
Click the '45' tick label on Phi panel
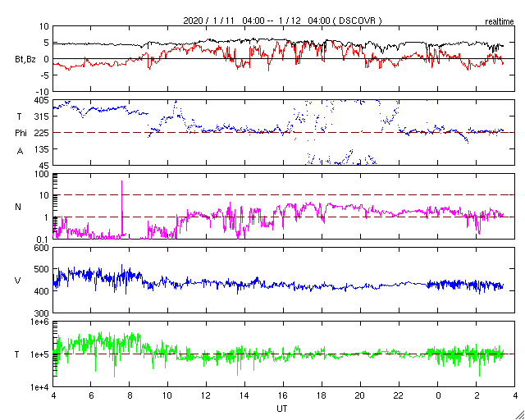pos(43,166)
